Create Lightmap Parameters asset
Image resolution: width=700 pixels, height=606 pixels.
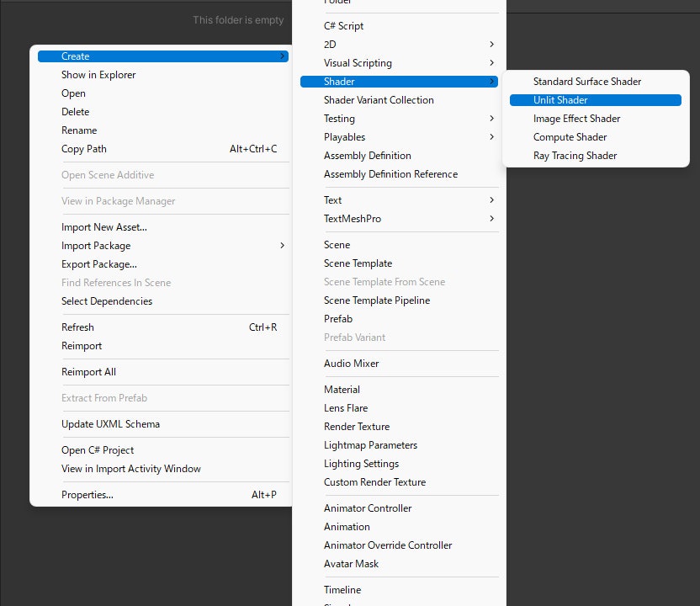[399, 445]
